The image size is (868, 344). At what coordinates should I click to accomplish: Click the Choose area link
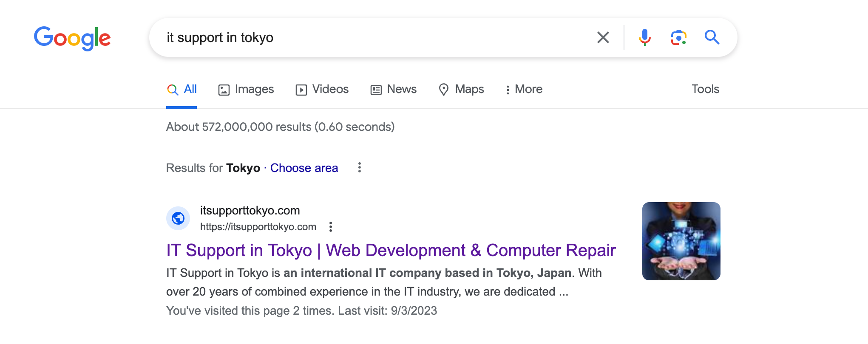click(304, 168)
